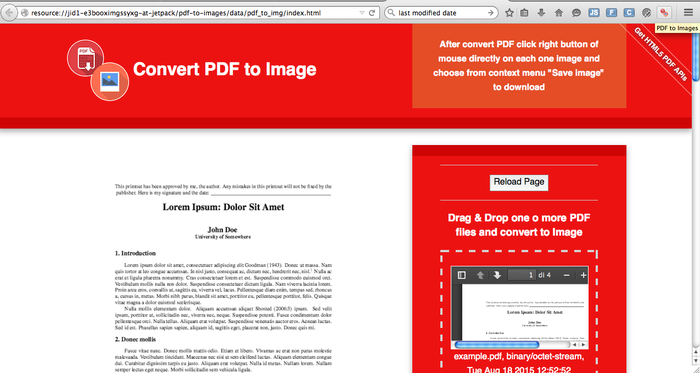Image resolution: width=700 pixels, height=373 pixels.
Task: Click the Drag & Drop PDF files heading
Action: pyautogui.click(x=519, y=225)
